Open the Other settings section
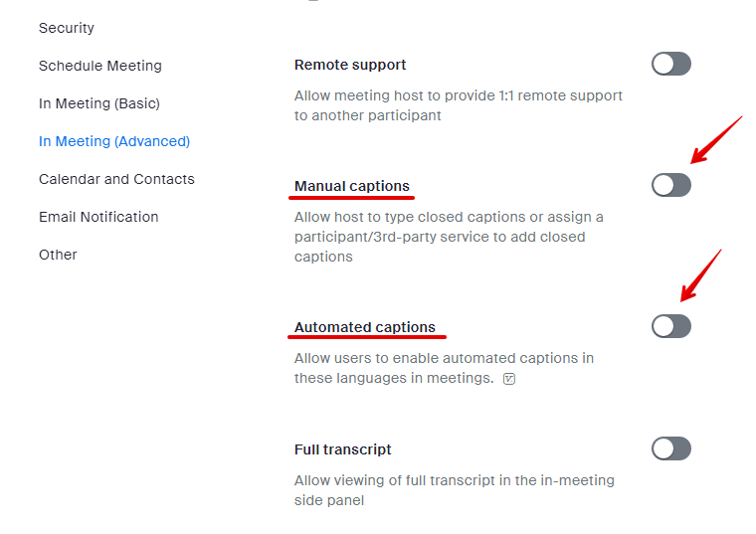The width and height of the screenshot is (756, 534). click(58, 255)
